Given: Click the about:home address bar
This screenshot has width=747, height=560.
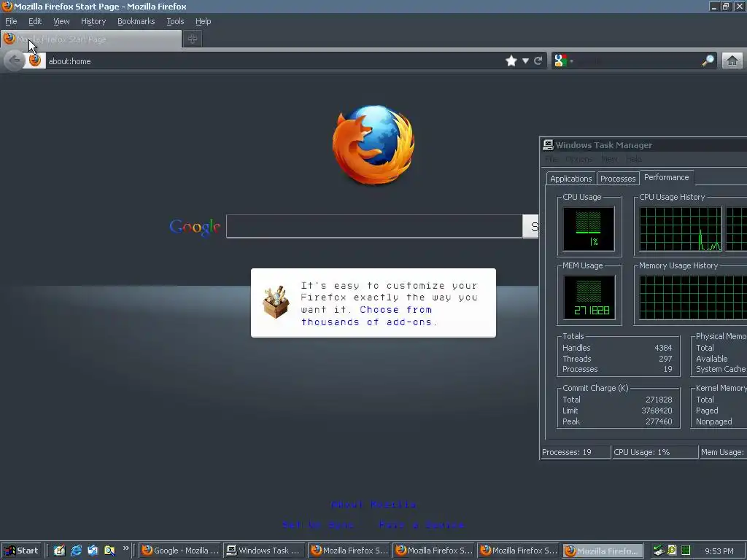Looking at the screenshot, I should (x=274, y=61).
